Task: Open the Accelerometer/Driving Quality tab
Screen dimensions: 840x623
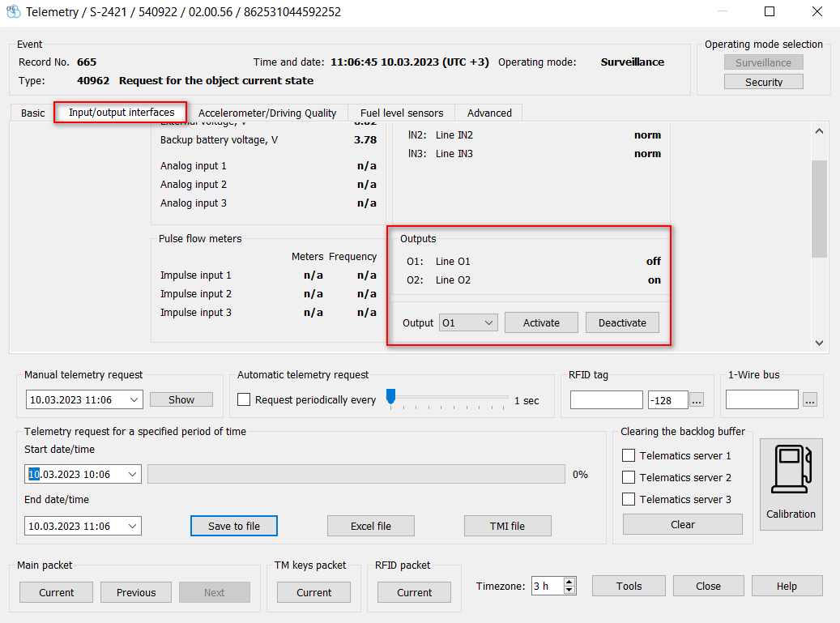Action: (x=266, y=113)
